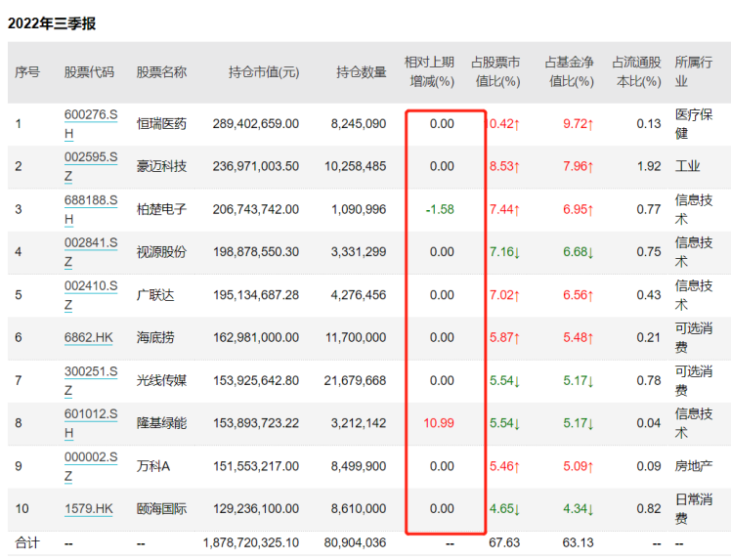The width and height of the screenshot is (731, 560).
Task: Click net value ratio 9.72↑
Action: 579,124
